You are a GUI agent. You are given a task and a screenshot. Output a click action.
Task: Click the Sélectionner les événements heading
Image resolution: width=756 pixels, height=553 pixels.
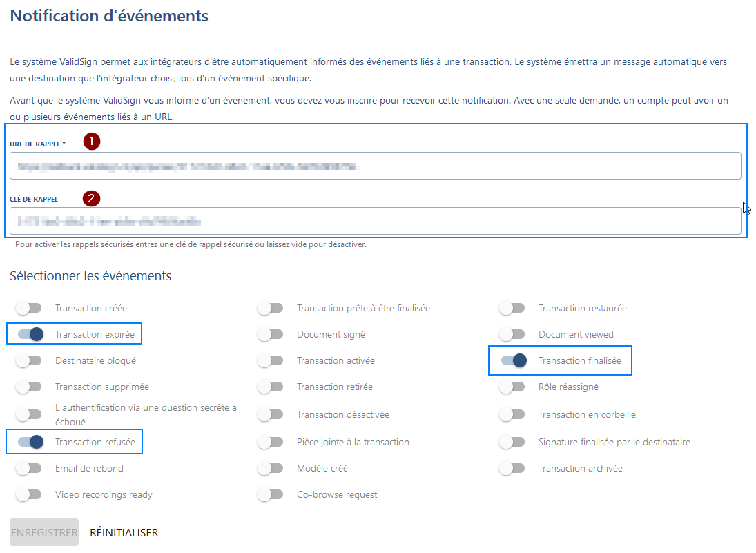[x=90, y=275]
